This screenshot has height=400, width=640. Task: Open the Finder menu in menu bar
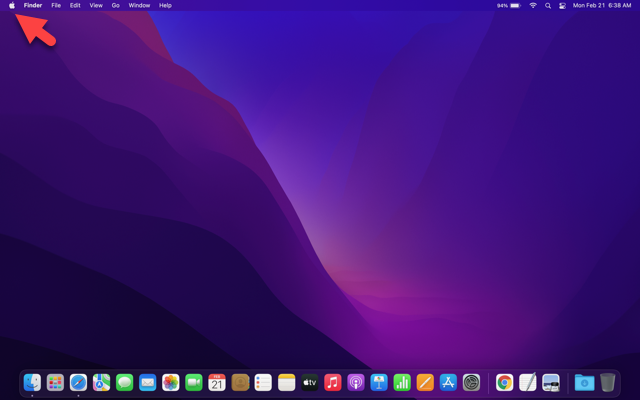pos(33,5)
